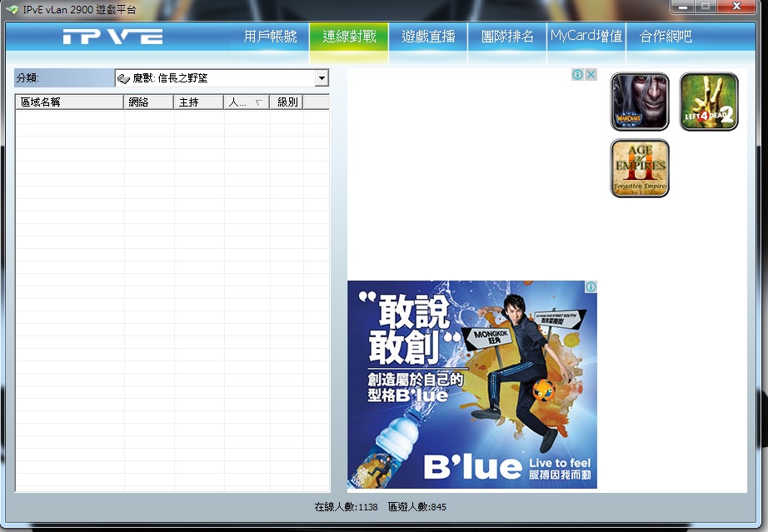Click the IPVE logo in header
Viewport: 768px width, 532px height.
pyautogui.click(x=112, y=37)
